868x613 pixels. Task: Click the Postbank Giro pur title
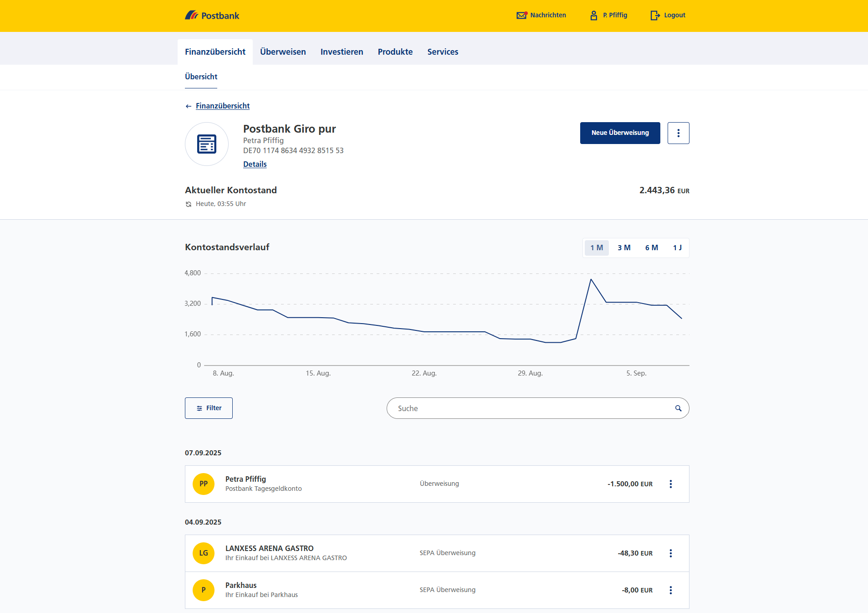289,129
